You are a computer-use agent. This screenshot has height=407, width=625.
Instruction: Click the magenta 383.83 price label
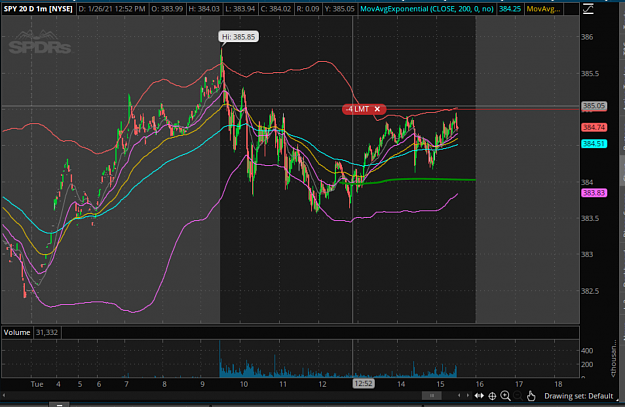click(x=594, y=193)
